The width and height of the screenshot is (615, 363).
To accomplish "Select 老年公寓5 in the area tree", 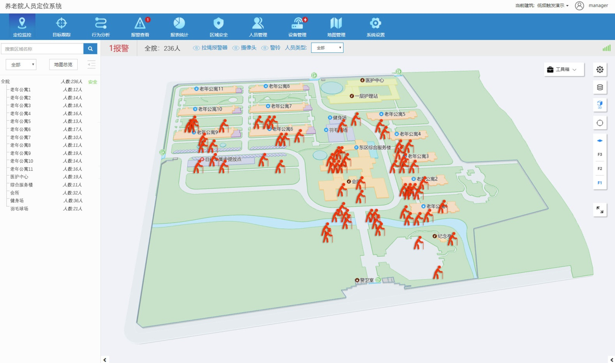I will point(20,122).
